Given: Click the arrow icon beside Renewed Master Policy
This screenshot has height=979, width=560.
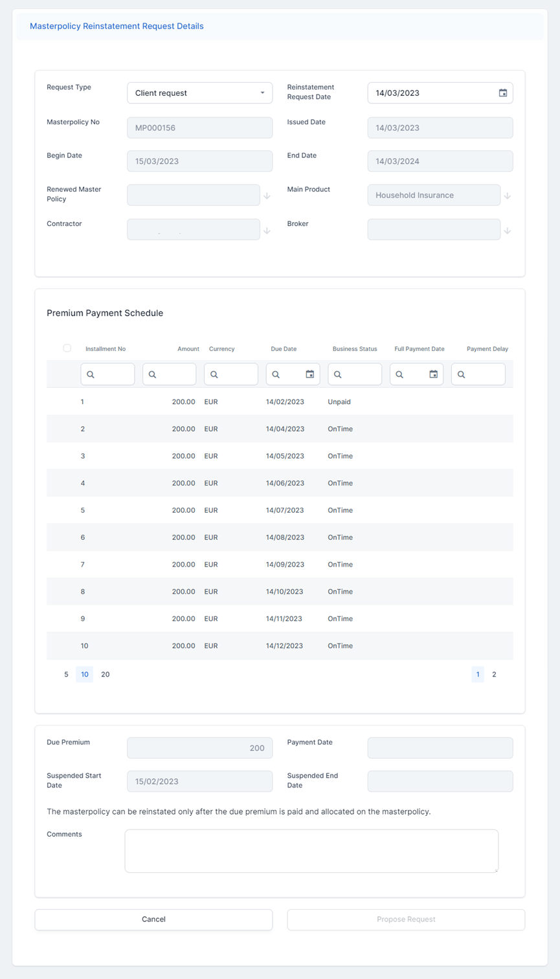Looking at the screenshot, I should pyautogui.click(x=267, y=196).
